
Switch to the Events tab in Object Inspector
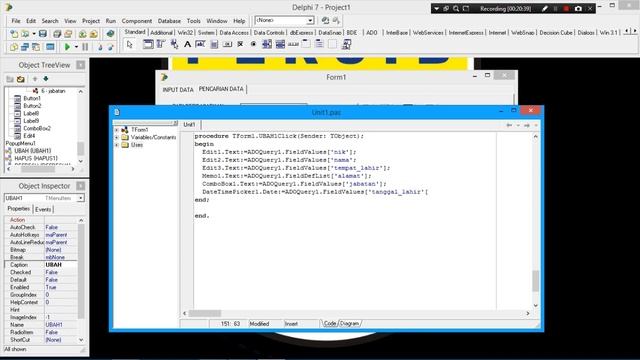click(x=43, y=209)
